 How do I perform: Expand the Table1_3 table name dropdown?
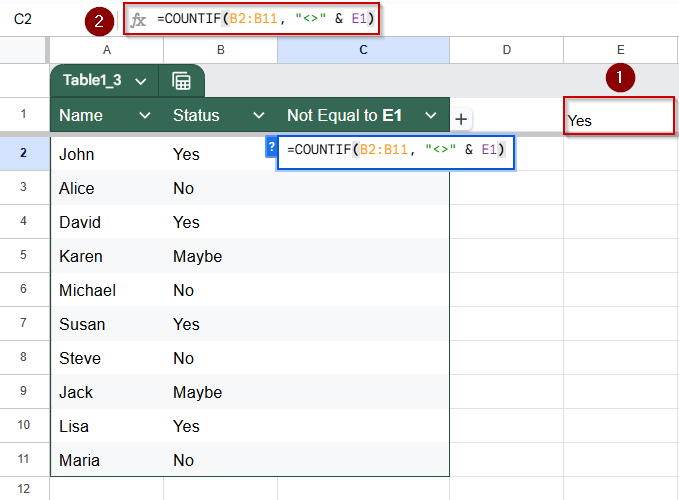[x=141, y=81]
